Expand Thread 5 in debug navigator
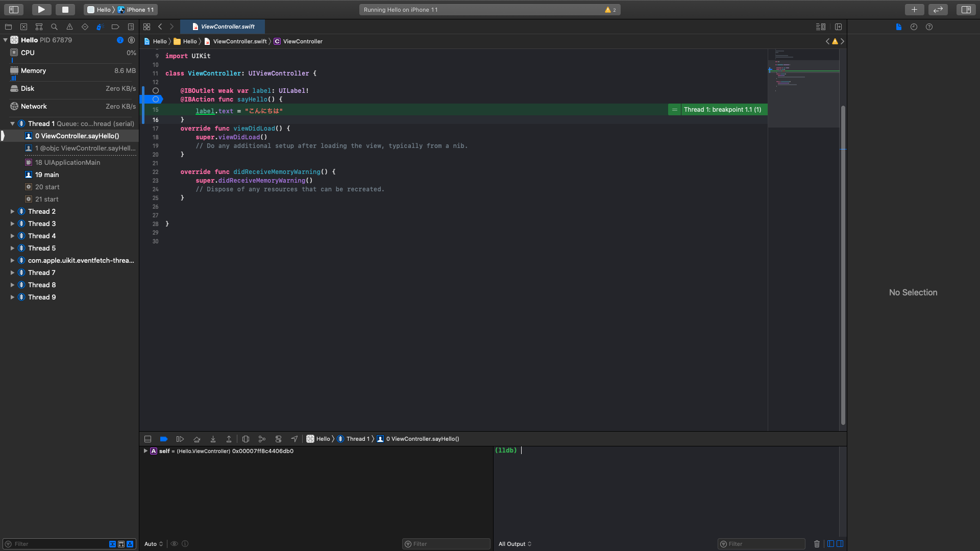980x551 pixels. tap(12, 248)
